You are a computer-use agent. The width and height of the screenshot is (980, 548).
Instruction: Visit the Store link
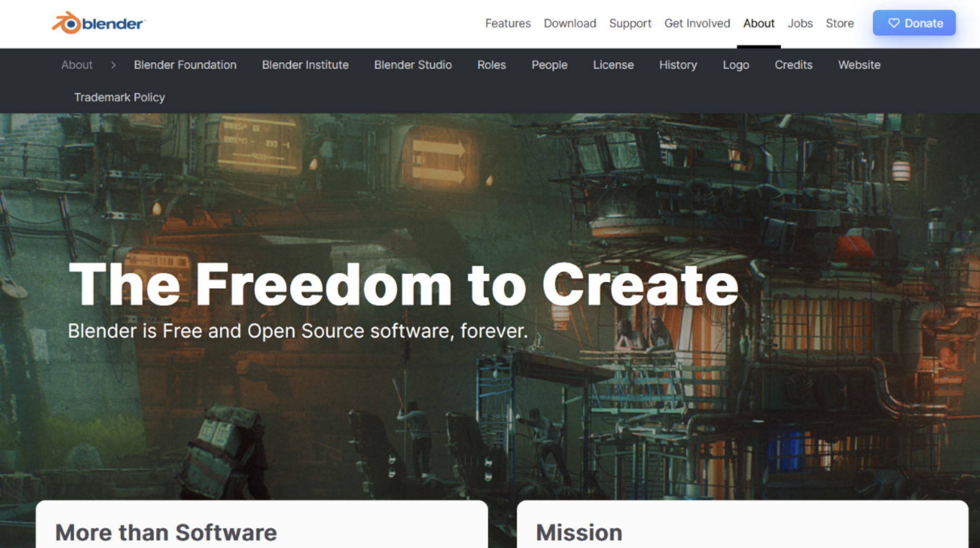(x=840, y=23)
